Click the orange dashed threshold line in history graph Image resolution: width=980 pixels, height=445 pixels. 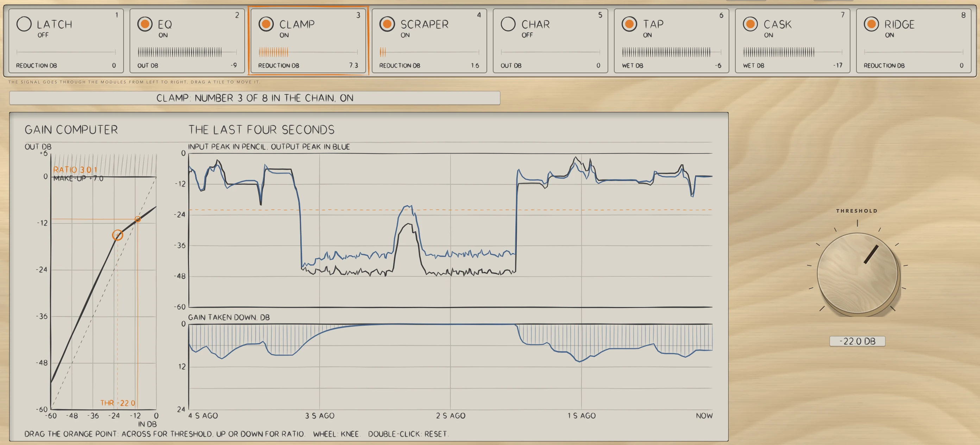tap(451, 209)
